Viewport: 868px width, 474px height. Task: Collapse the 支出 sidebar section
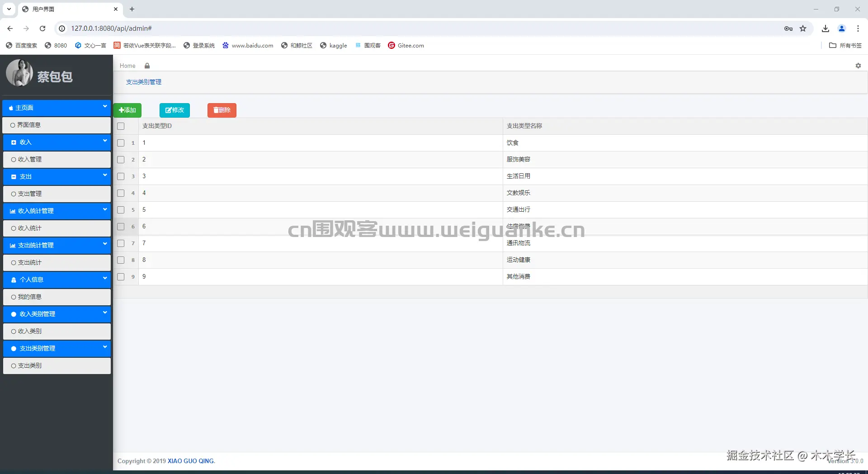click(x=57, y=176)
